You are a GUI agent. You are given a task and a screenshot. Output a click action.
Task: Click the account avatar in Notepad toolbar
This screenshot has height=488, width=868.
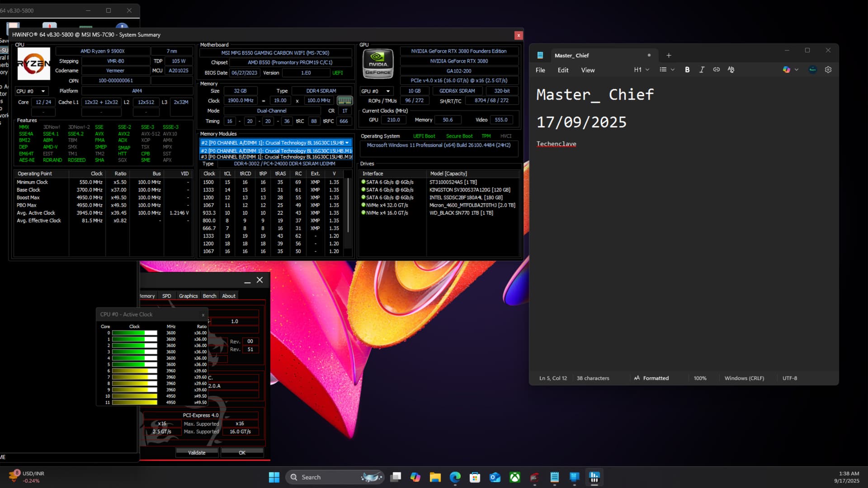[812, 70]
